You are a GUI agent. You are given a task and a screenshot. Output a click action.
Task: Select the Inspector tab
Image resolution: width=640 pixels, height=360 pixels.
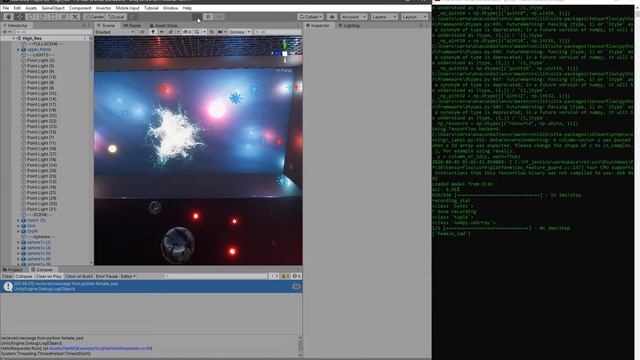(x=318, y=25)
